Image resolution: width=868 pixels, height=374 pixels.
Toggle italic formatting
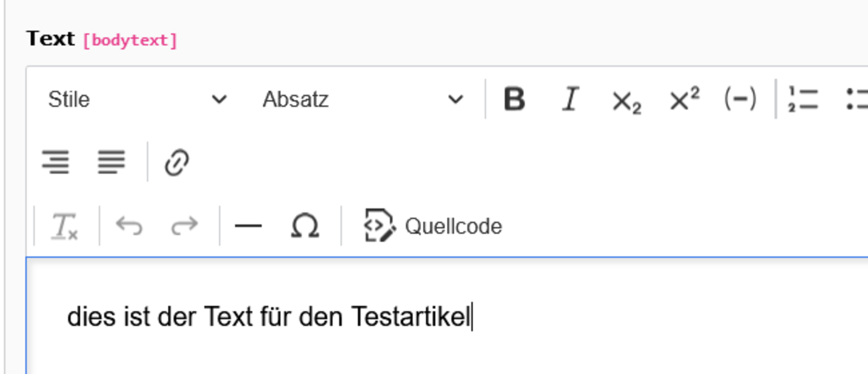click(570, 99)
